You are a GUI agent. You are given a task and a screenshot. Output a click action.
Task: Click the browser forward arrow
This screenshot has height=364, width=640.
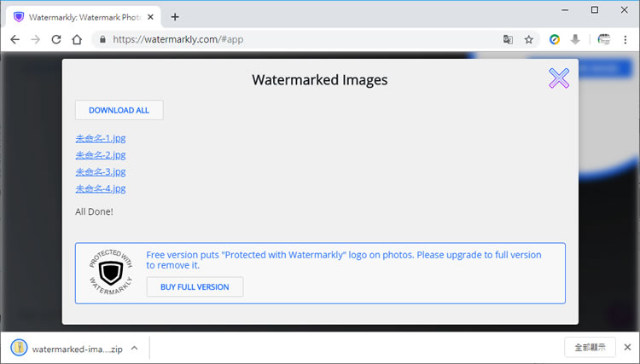(36, 39)
